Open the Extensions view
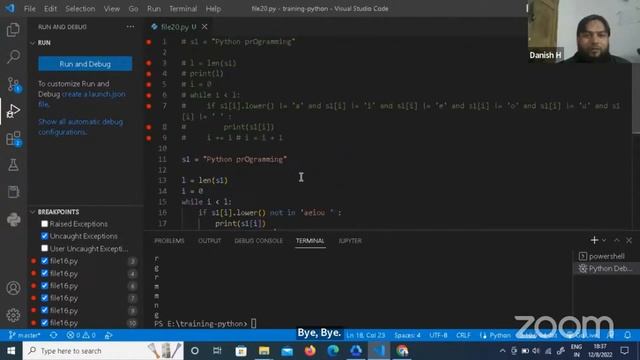Screen dimensions: 640x360 13,138
